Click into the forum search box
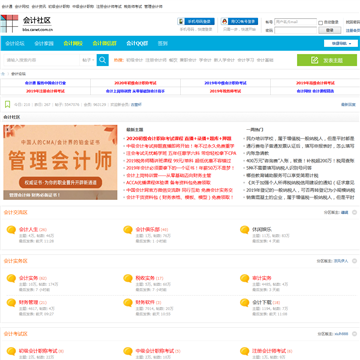Screen dimensions: 360x360 [42, 60]
